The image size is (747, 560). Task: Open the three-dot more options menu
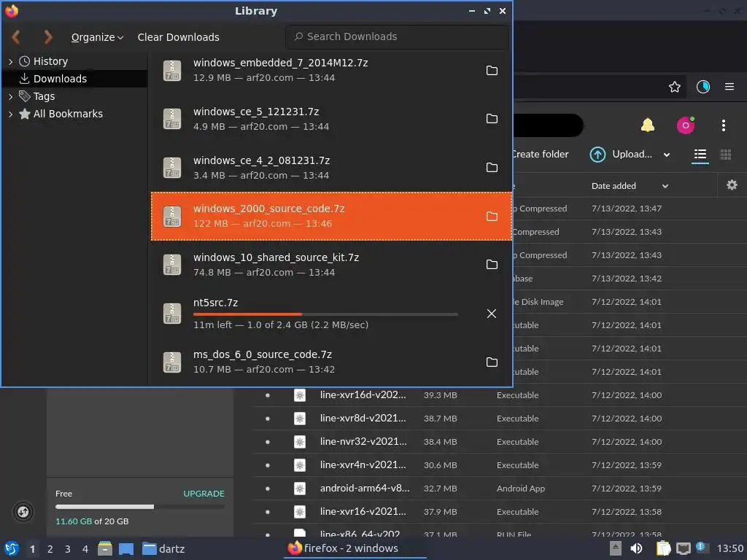(723, 125)
